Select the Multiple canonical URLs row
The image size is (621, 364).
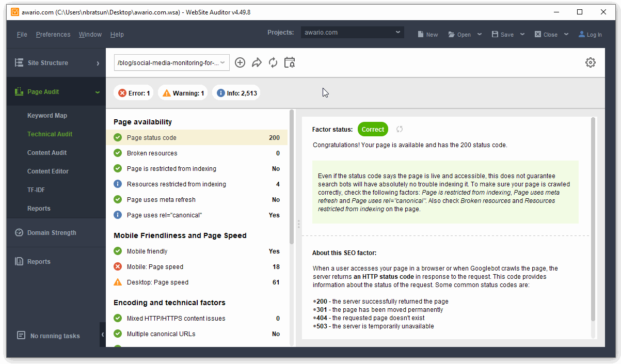coord(197,334)
